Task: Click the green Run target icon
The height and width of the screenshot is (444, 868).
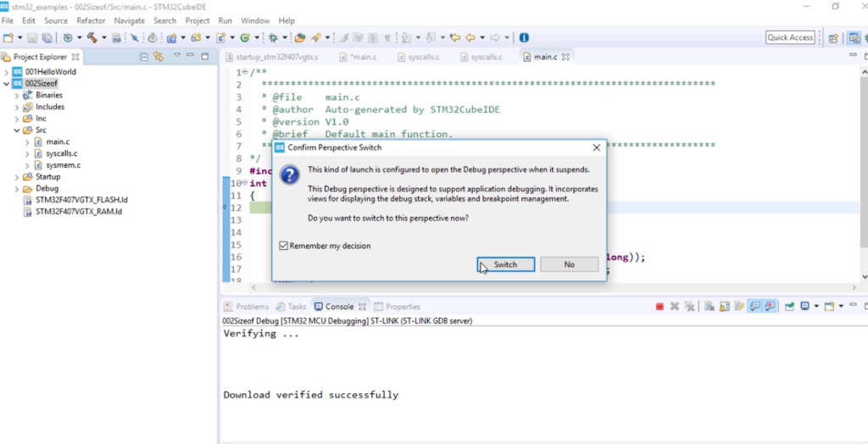Action: tap(244, 37)
